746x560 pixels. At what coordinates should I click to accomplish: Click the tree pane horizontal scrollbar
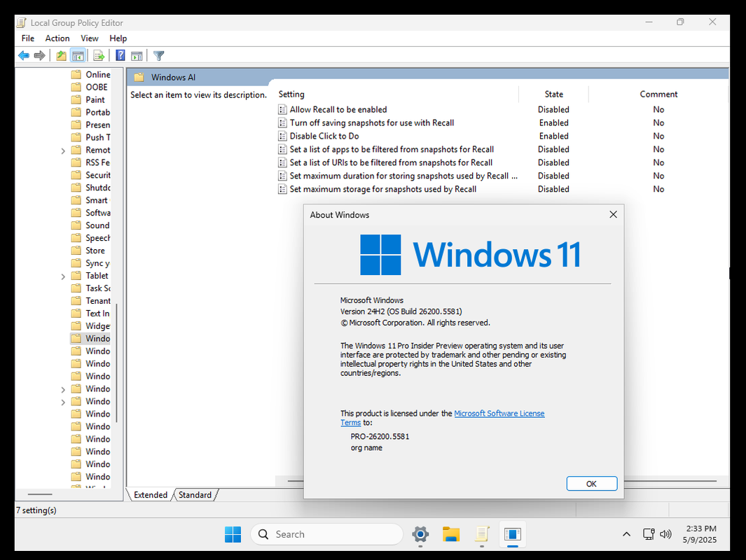click(x=40, y=494)
